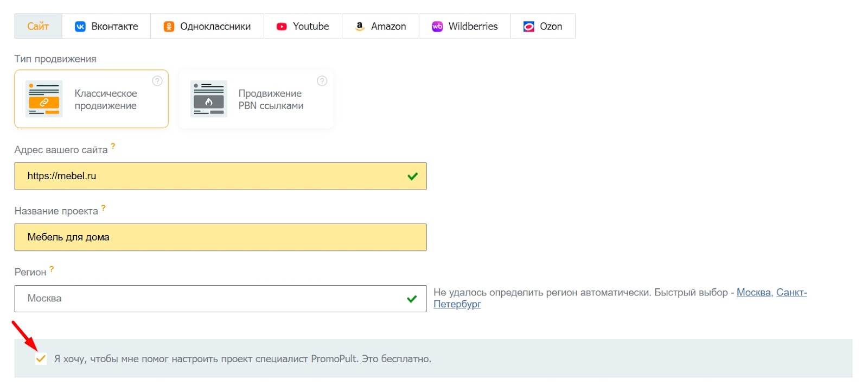Viewport: 868px width, 391px height.
Task: Select the Wildberries platform icon
Action: (437, 26)
